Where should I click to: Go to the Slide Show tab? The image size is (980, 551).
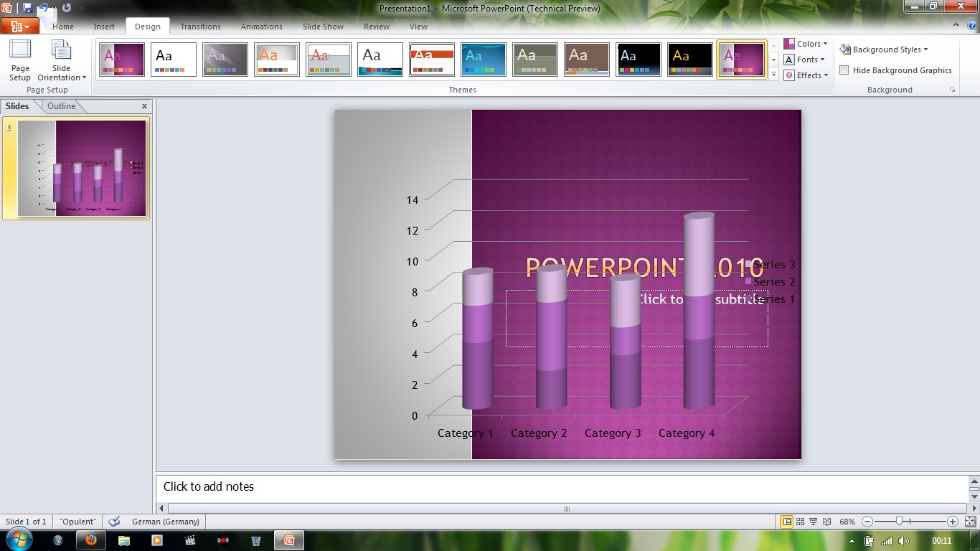[323, 27]
